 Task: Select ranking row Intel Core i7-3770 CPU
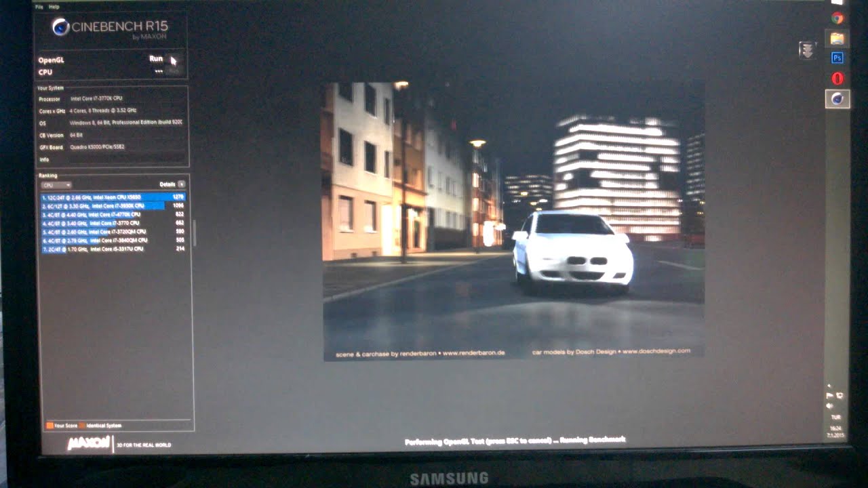(x=113, y=223)
